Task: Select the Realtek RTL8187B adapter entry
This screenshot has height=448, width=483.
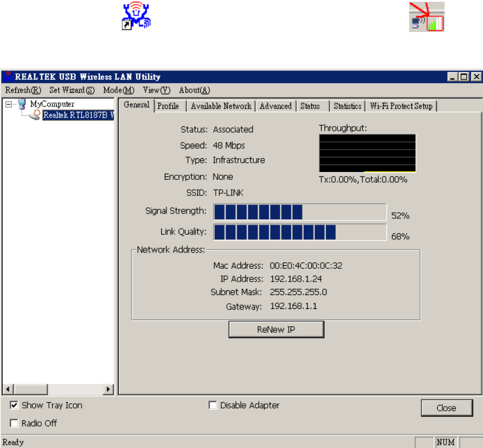Action: point(78,115)
